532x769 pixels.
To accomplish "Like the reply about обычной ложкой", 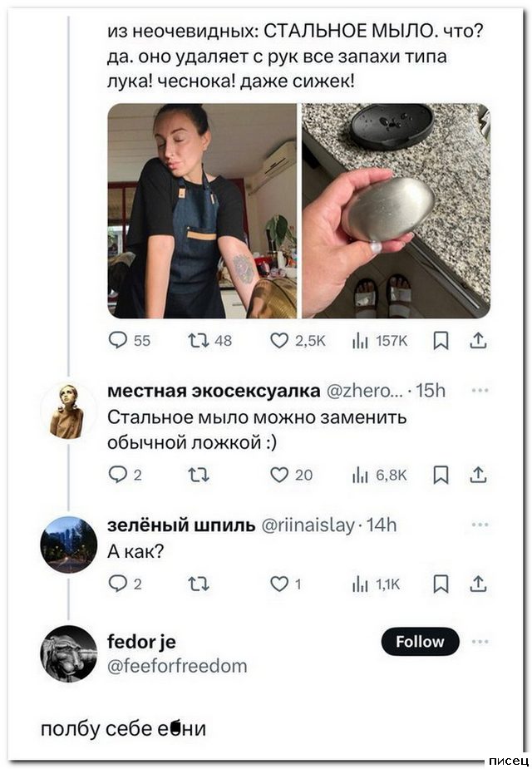I will pyautogui.click(x=280, y=475).
